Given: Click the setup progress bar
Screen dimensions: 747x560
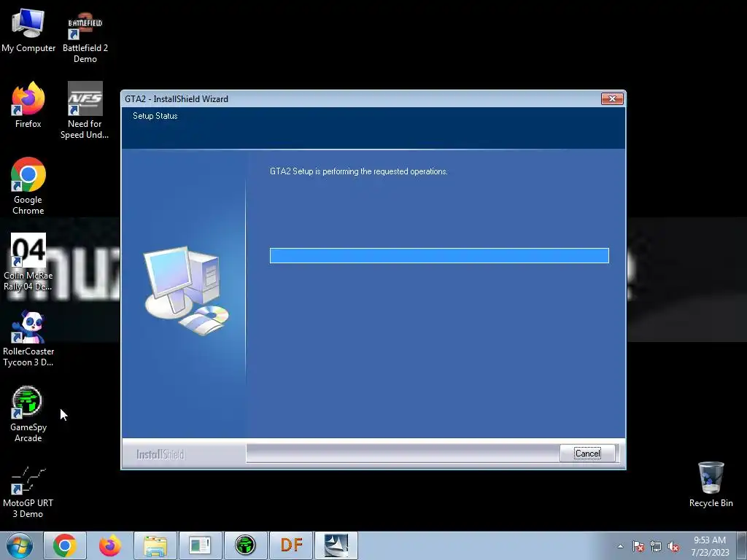Looking at the screenshot, I should pos(439,255).
